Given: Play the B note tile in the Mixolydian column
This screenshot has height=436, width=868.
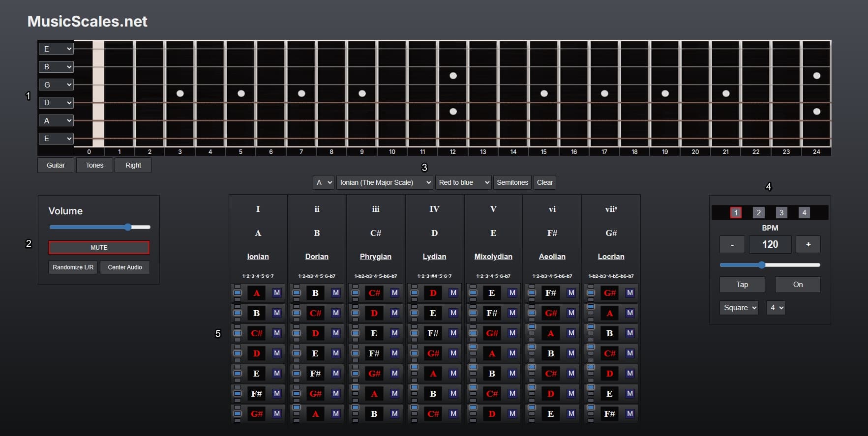Looking at the screenshot, I should click(492, 374).
